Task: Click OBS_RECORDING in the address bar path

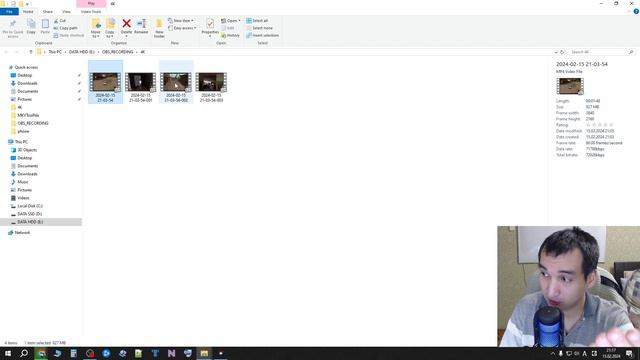Action: point(118,52)
